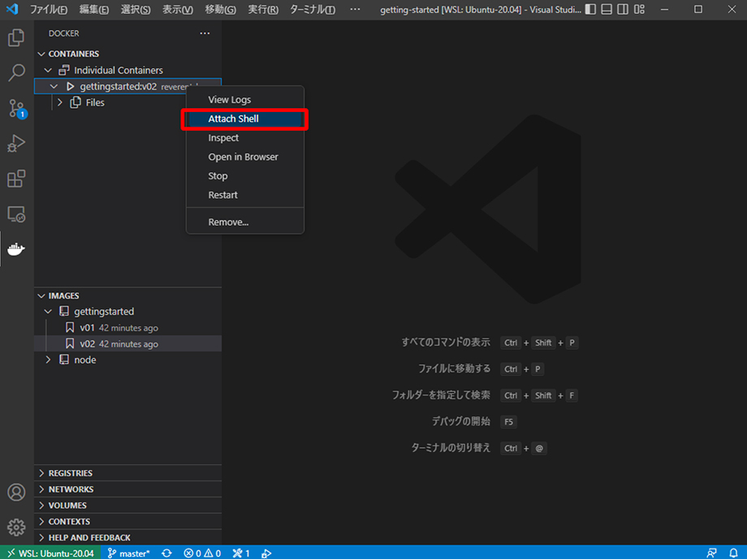Expand the VOLUMES section
This screenshot has height=560, width=747.
(127, 506)
